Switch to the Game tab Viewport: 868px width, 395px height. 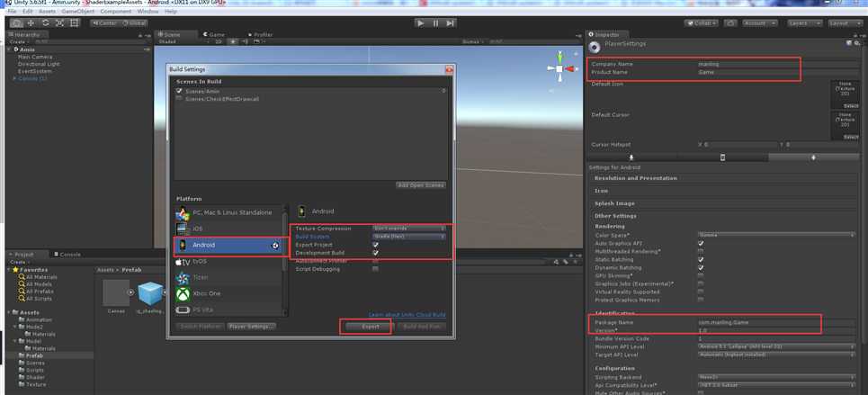pyautogui.click(x=215, y=34)
